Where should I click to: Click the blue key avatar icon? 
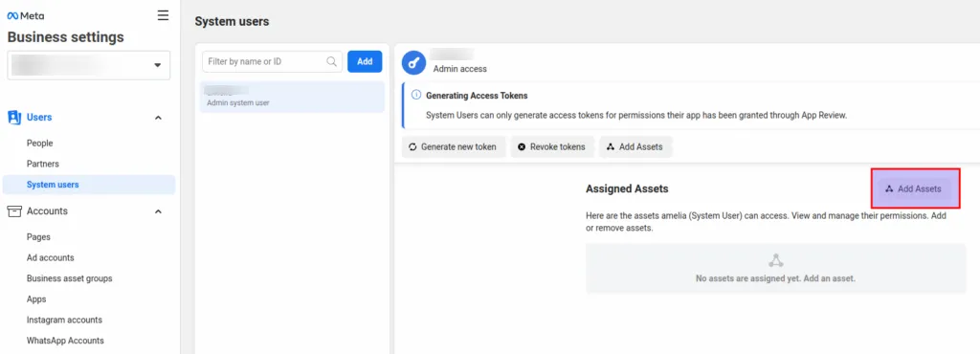click(x=413, y=62)
